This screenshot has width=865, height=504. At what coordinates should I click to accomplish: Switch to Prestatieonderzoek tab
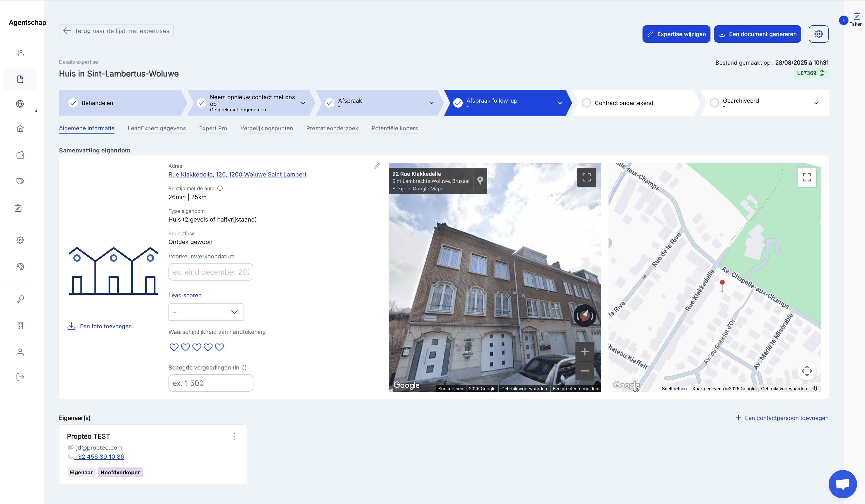(x=332, y=128)
